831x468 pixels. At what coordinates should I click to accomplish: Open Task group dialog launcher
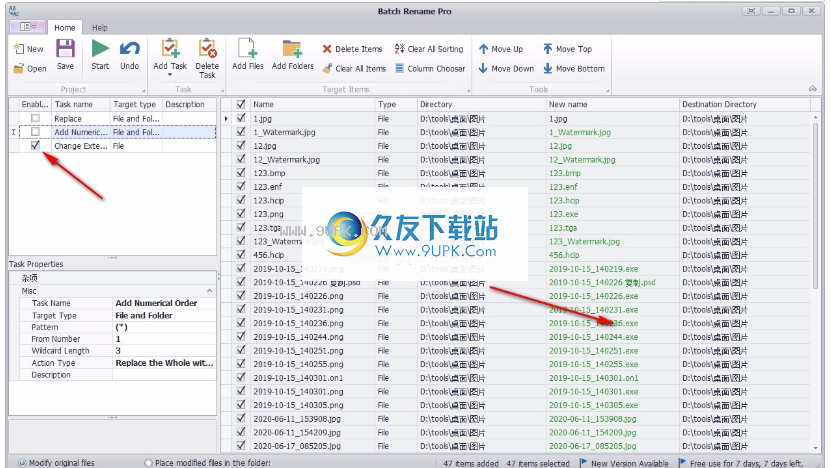[222, 90]
